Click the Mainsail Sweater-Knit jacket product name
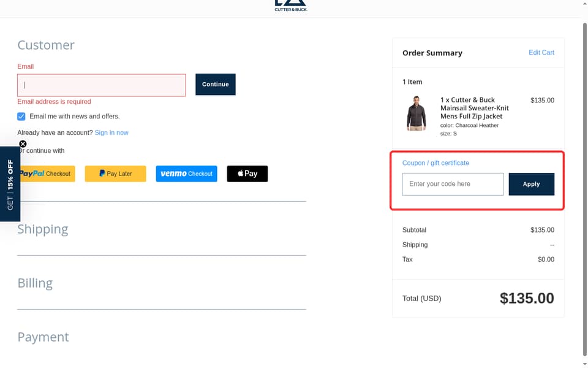The width and height of the screenshot is (588, 368). pos(474,108)
